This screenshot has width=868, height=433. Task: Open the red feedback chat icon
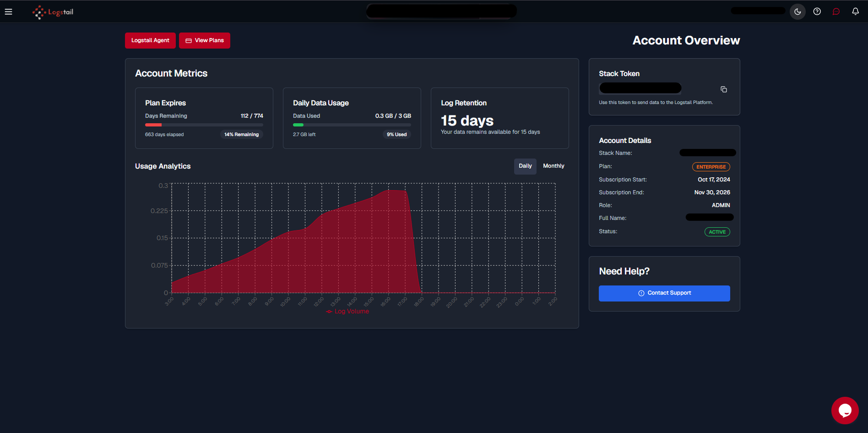(x=836, y=11)
